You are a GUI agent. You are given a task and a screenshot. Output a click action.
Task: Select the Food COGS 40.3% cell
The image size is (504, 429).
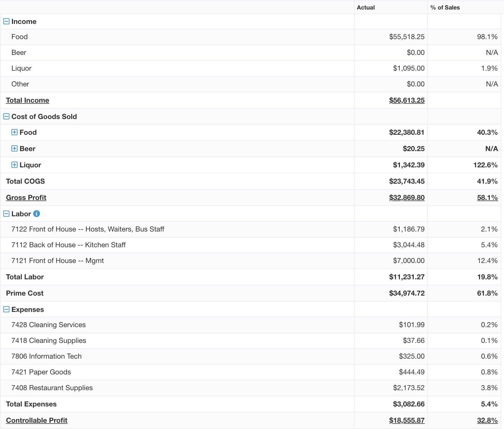(487, 132)
